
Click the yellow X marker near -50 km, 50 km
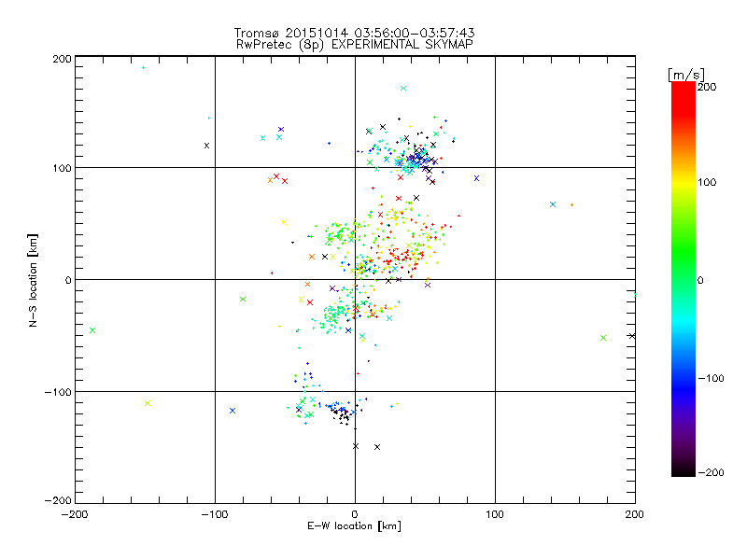tap(284, 222)
